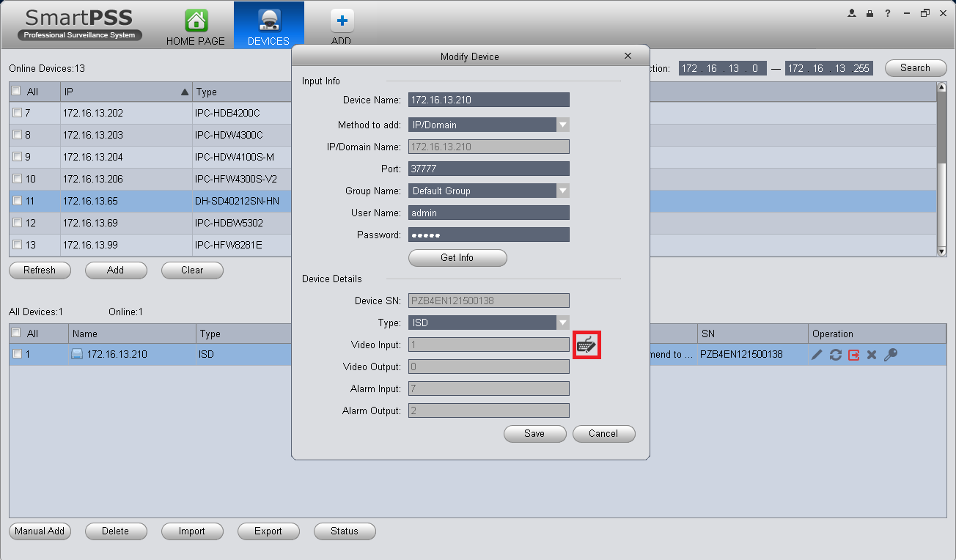Image resolution: width=956 pixels, height=560 pixels.
Task: Click the ADD plus icon in top bar
Action: pyautogui.click(x=341, y=21)
